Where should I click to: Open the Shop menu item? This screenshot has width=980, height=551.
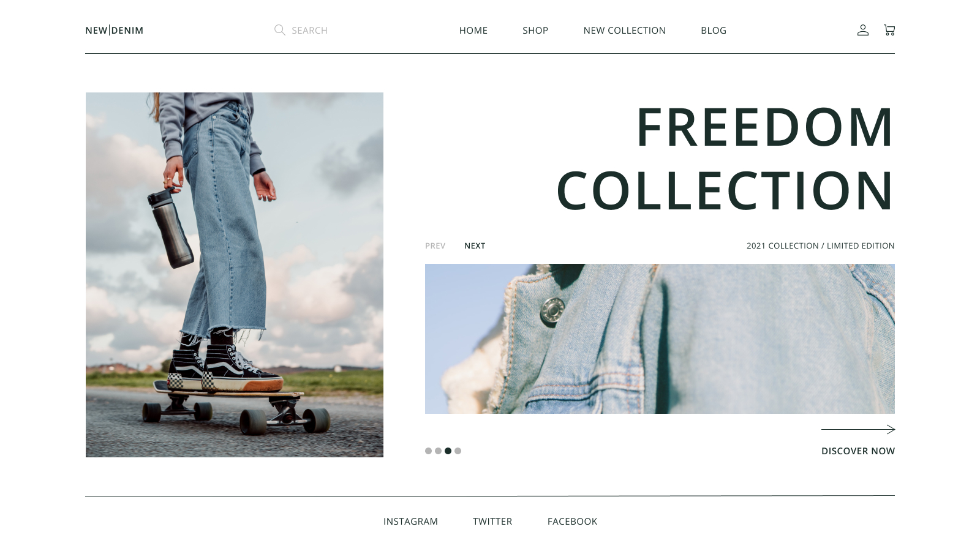[x=535, y=31]
